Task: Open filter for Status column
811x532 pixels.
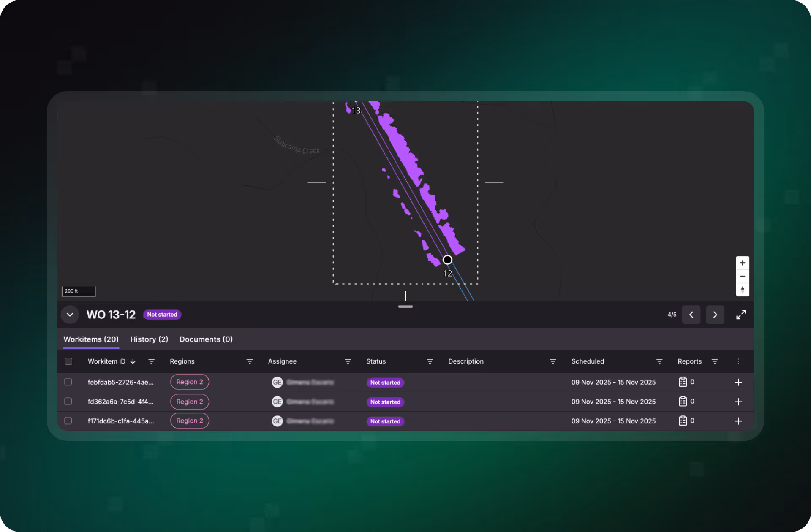Action: point(430,361)
